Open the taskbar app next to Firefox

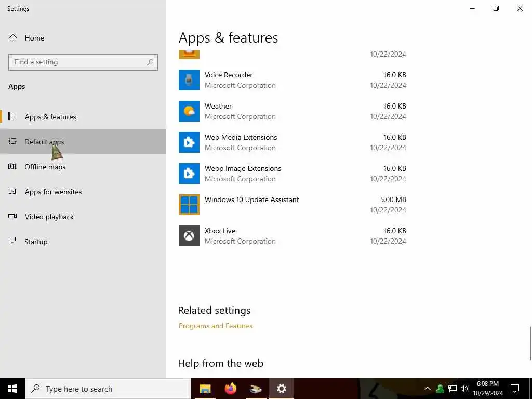(256, 389)
